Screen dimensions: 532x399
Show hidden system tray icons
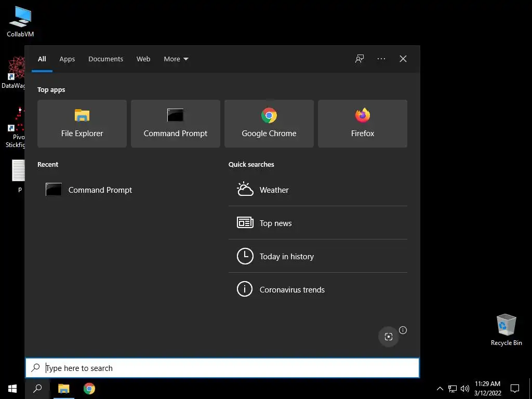point(440,389)
